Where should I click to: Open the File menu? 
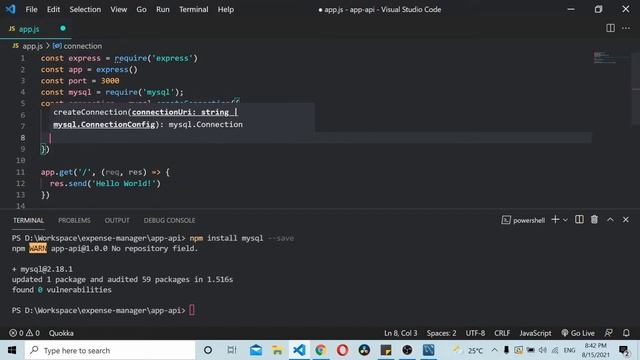pos(31,9)
